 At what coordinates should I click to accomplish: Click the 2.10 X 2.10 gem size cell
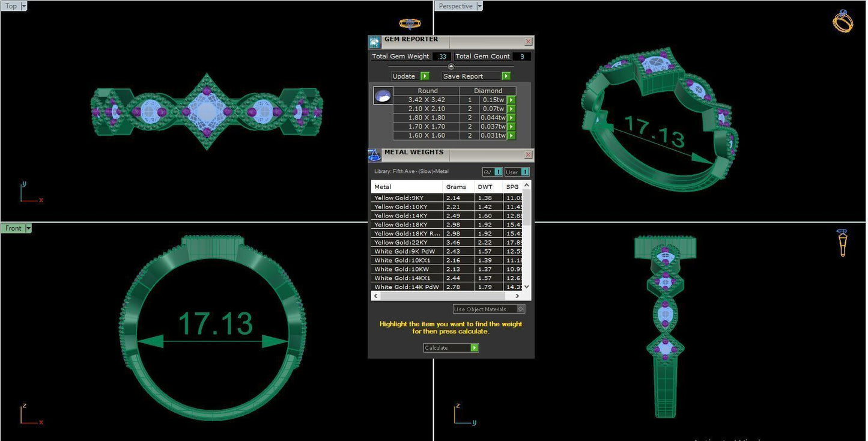click(426, 109)
